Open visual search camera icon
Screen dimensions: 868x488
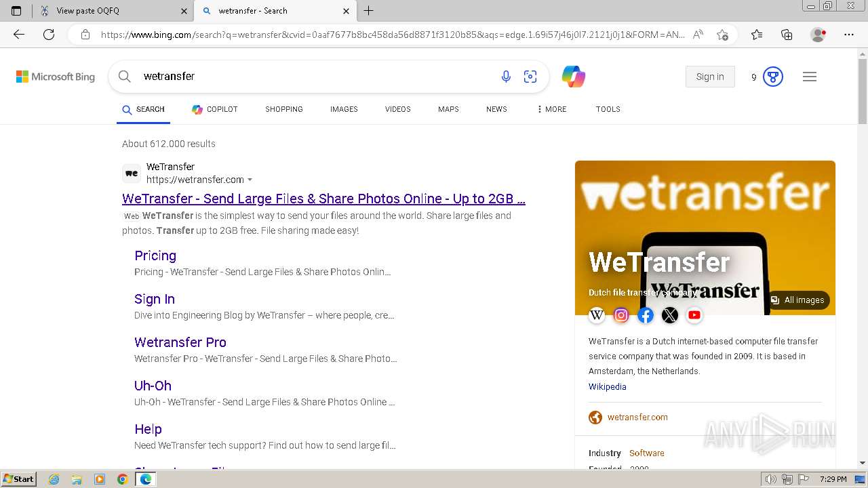530,77
